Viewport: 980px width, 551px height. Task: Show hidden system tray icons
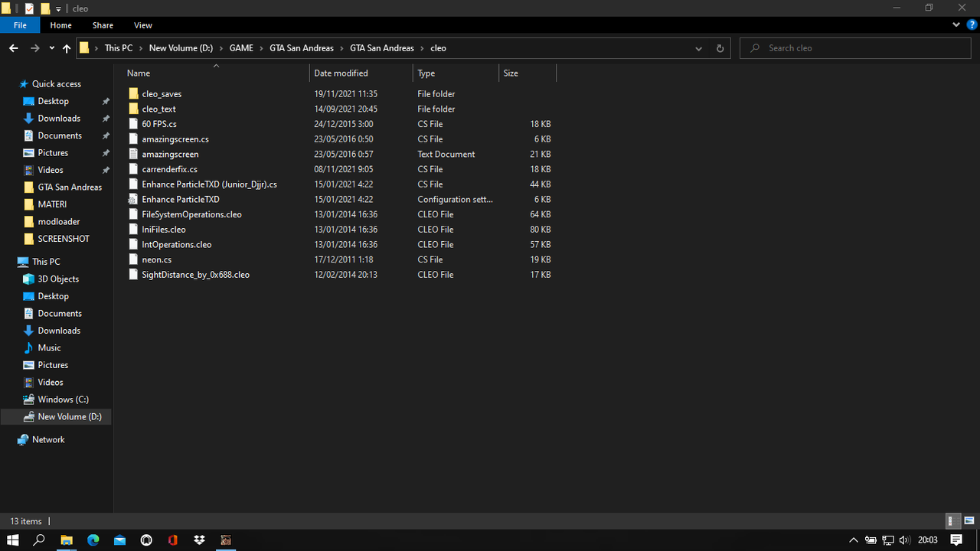[854, 540]
